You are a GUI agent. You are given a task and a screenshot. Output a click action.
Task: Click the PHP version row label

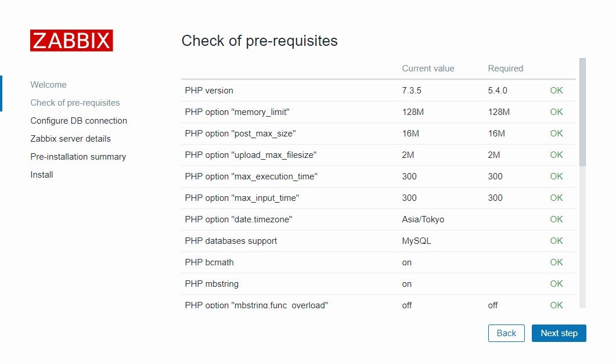[209, 91]
